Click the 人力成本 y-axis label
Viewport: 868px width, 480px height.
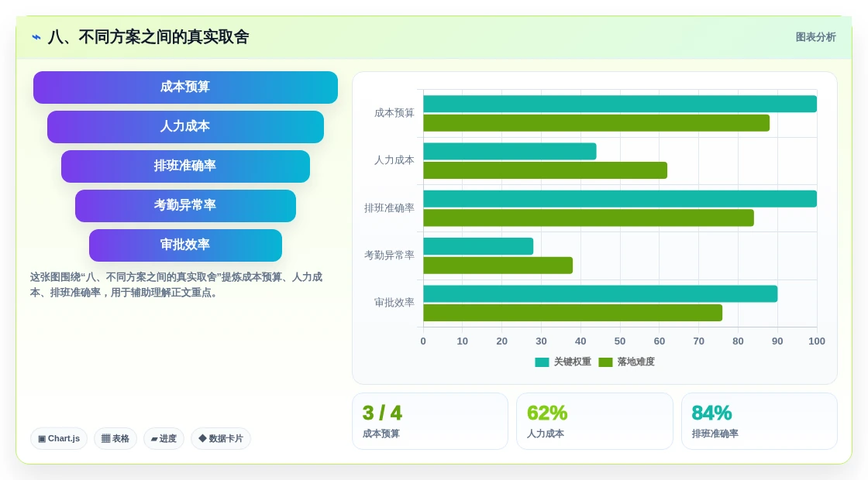394,160
